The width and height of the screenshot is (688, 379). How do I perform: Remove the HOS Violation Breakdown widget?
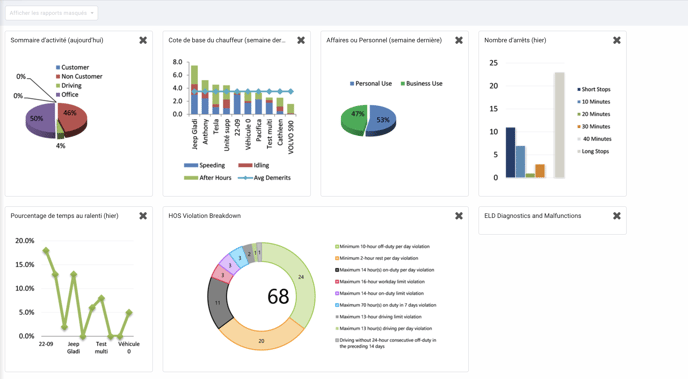(459, 216)
